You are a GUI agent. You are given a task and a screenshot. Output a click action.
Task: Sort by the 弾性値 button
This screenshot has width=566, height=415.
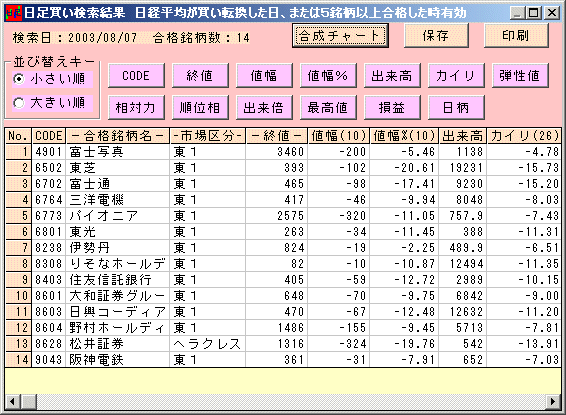click(x=520, y=76)
